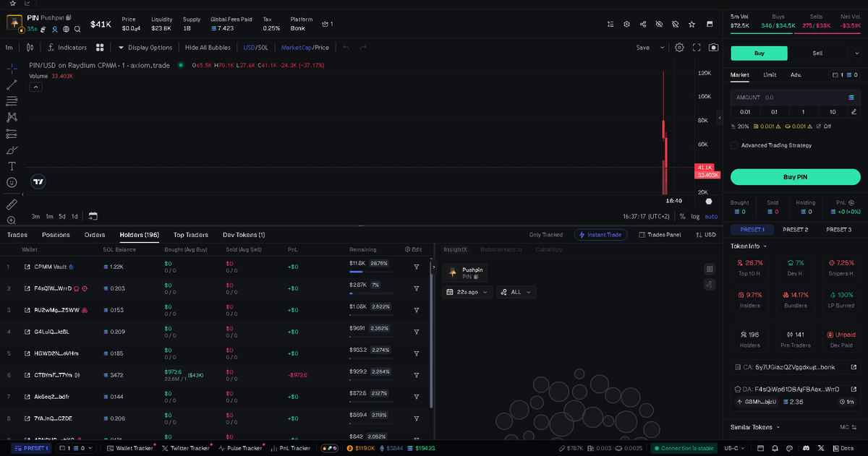Edit quick buy amount presets pencil

point(854,112)
